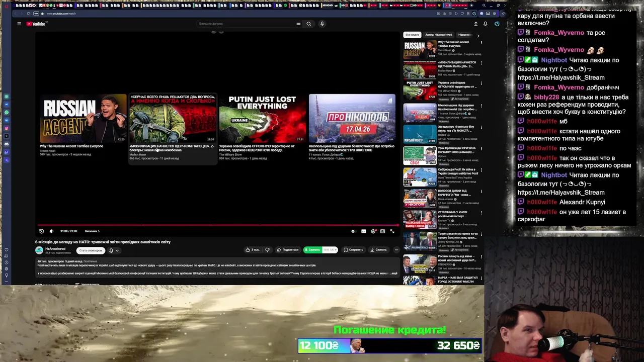Dislike the video
644x362 pixels.
click(267, 250)
